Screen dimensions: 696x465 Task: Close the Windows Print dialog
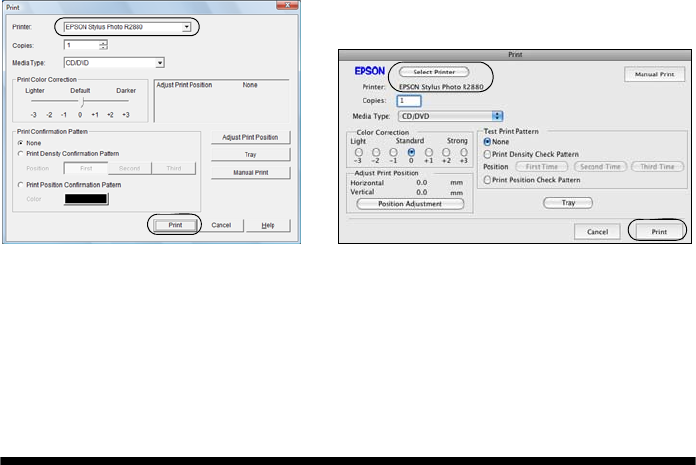(287, 5)
